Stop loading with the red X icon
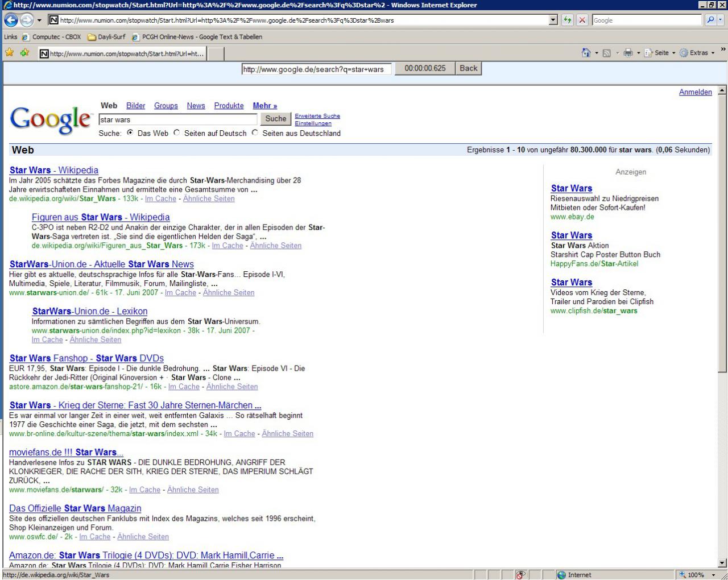 [x=582, y=20]
